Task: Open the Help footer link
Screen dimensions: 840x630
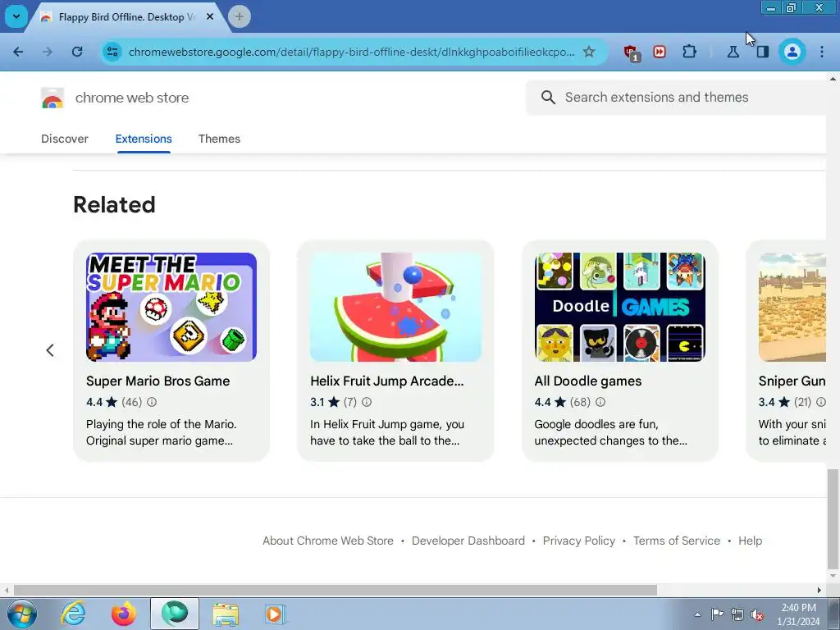Action: pos(750,541)
